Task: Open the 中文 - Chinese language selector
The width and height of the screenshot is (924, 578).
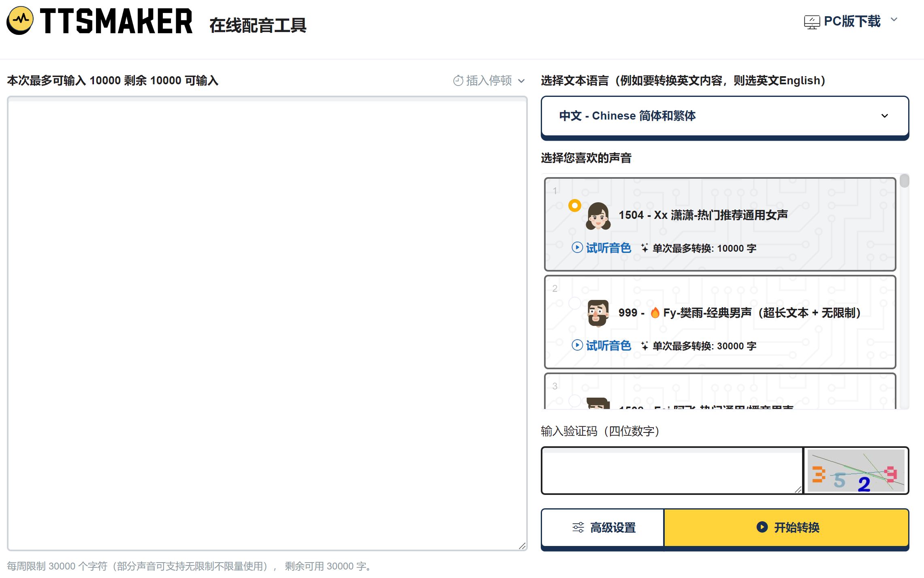Action: pyautogui.click(x=725, y=116)
